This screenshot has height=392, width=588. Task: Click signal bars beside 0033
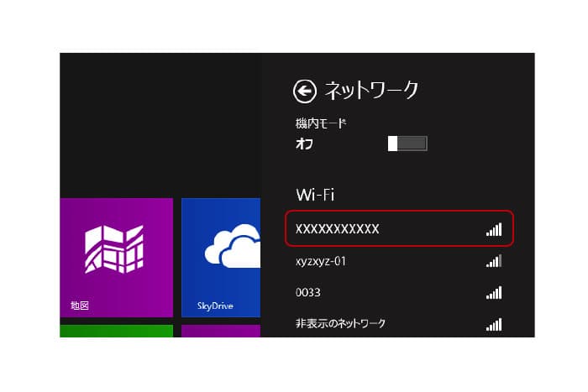point(494,293)
